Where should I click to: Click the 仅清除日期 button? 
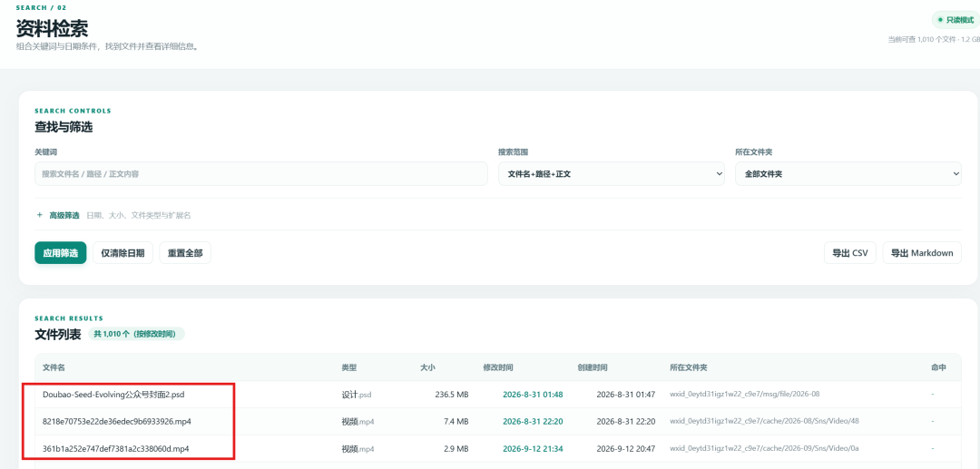(122, 253)
